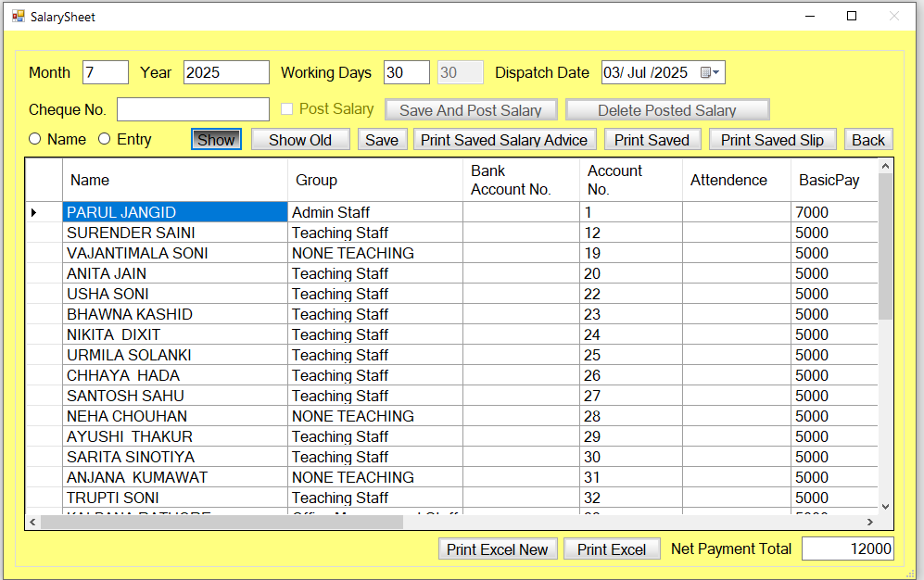Click the 7000 BasicPay cell
This screenshot has height=580, width=924.
pyautogui.click(x=834, y=212)
